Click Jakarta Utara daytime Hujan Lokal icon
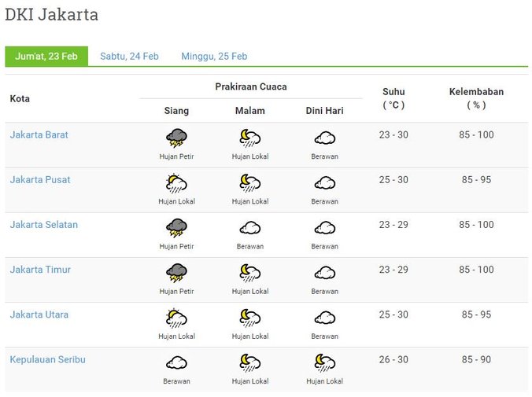 point(176,318)
